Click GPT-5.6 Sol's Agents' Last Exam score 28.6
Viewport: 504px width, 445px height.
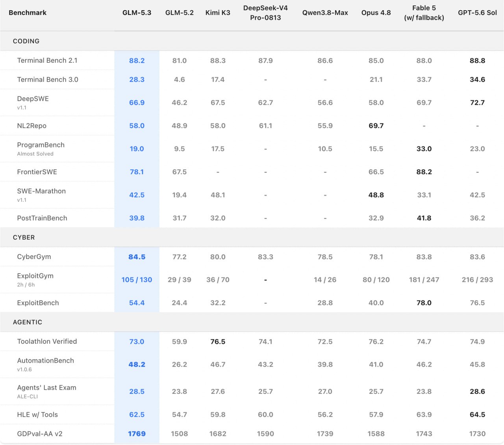(477, 392)
